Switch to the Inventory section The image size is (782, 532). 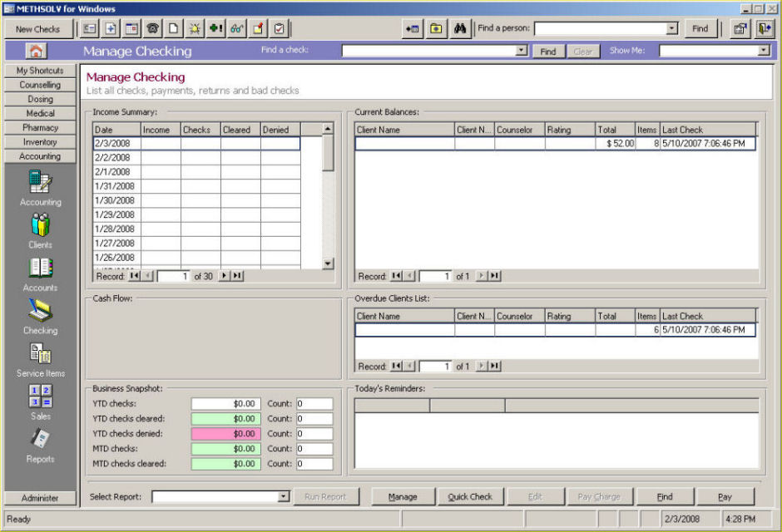tap(40, 142)
